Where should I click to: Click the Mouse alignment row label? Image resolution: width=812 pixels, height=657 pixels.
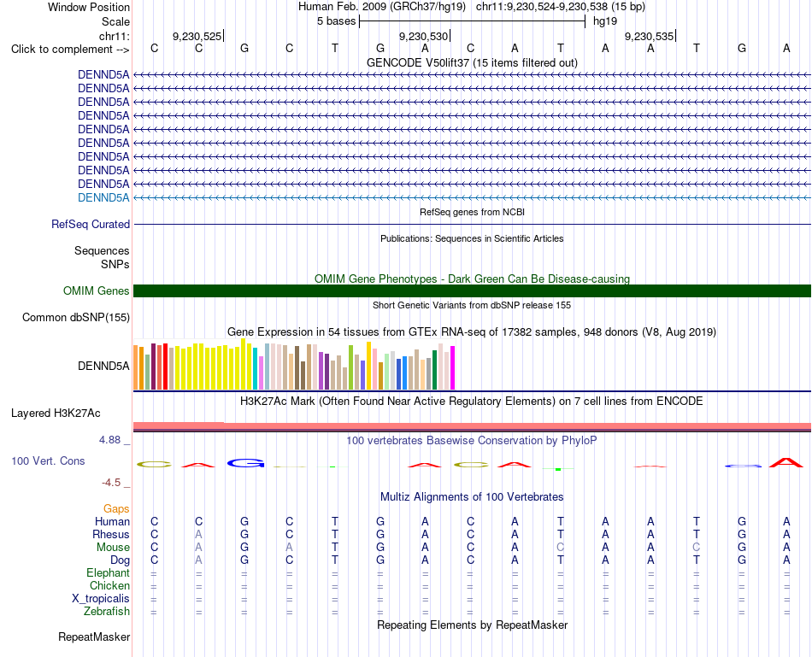pyautogui.click(x=113, y=548)
